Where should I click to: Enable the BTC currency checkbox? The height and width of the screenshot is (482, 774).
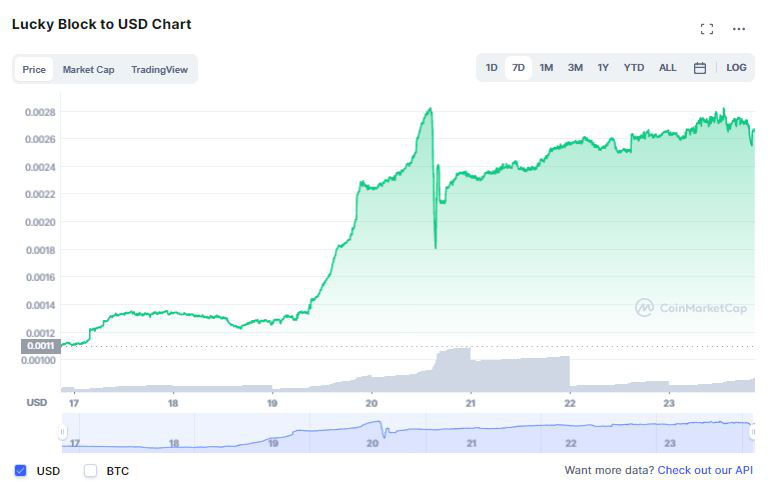tap(90, 470)
